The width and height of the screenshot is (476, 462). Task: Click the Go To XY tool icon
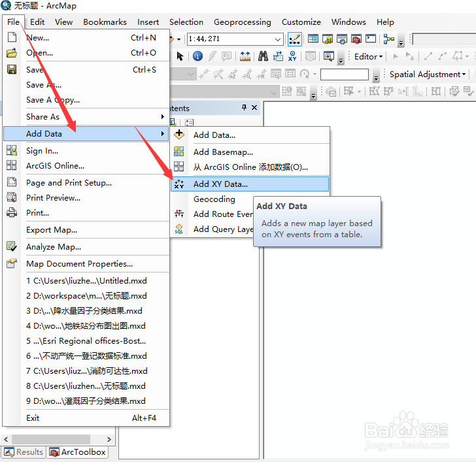[x=292, y=56]
